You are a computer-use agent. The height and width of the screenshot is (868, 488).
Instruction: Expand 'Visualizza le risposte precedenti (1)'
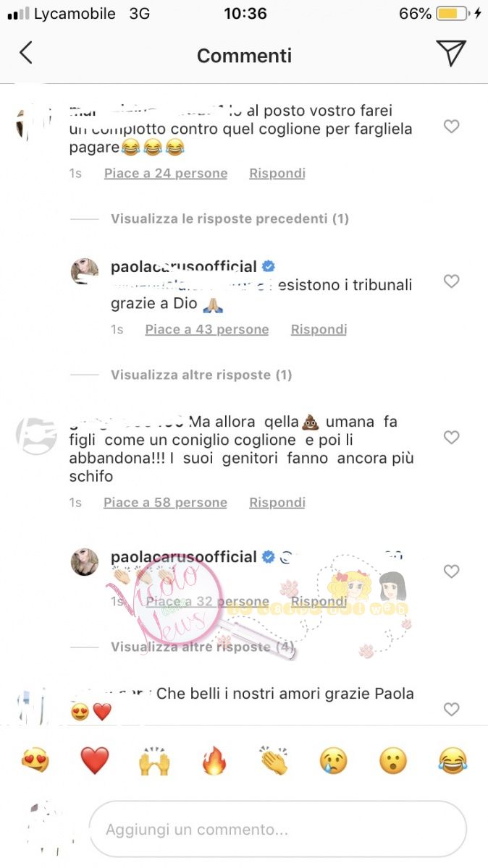(230, 218)
